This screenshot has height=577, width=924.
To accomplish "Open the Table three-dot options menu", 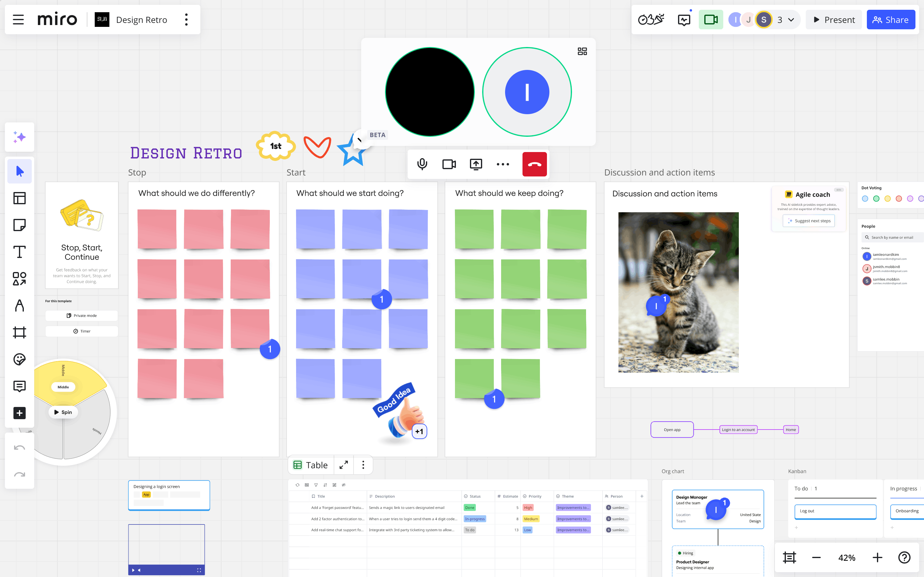I will pos(363,465).
